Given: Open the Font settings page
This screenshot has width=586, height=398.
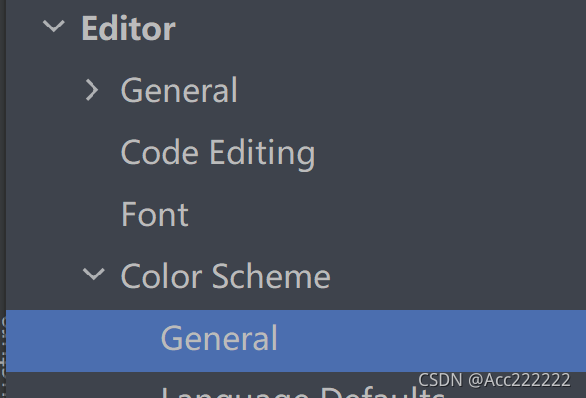Looking at the screenshot, I should [155, 214].
